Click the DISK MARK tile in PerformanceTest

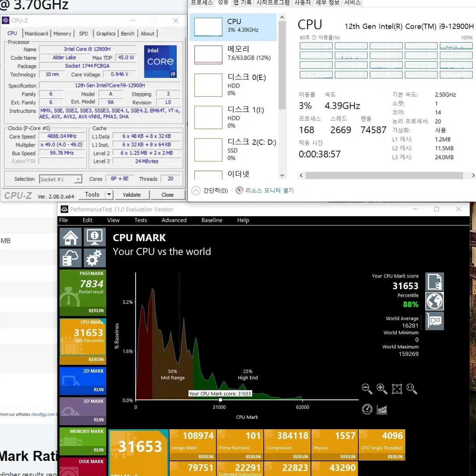[83, 466]
